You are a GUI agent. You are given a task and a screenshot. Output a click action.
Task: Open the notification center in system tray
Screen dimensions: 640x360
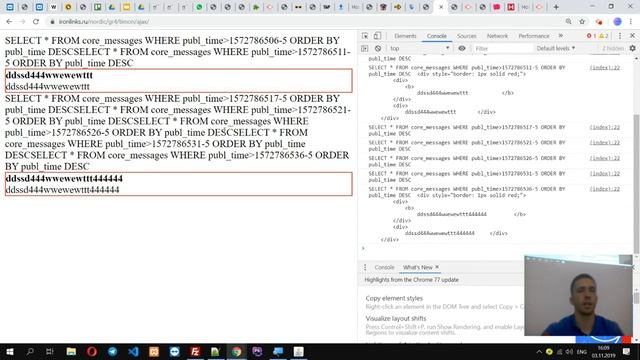click(627, 351)
